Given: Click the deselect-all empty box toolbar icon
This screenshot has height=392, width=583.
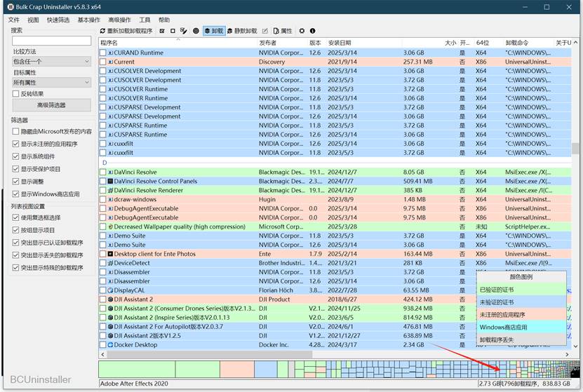Looking at the screenshot, I should (173, 31).
